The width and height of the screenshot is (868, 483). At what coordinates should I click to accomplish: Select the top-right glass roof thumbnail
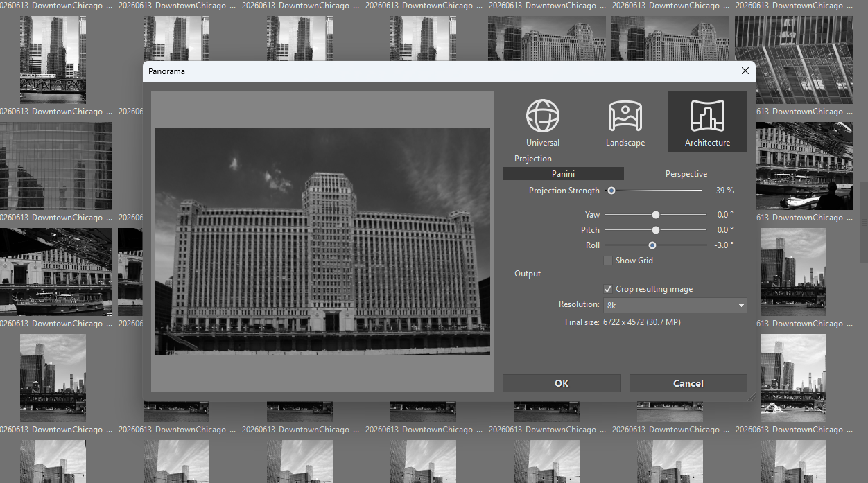click(x=794, y=59)
